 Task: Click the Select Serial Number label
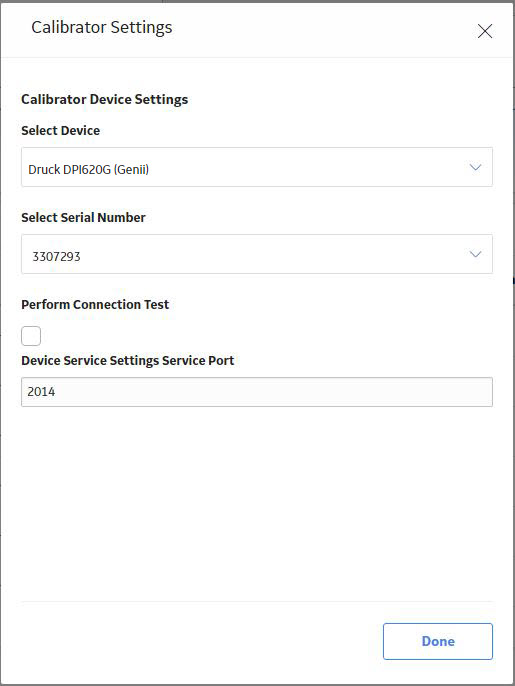(83, 217)
